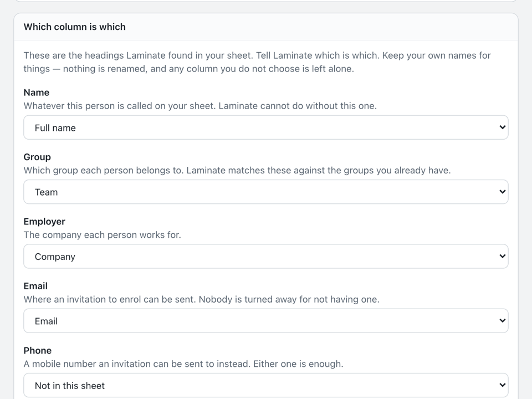Open the Employer dropdown showing Company
Screen dimensions: 532x399
click(x=265, y=256)
